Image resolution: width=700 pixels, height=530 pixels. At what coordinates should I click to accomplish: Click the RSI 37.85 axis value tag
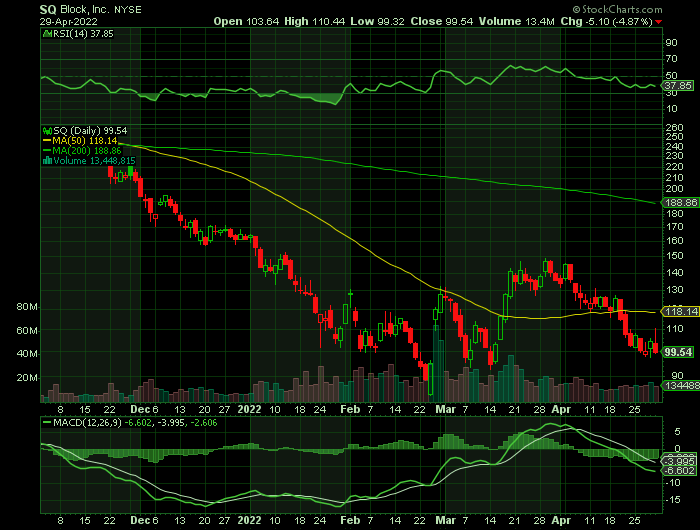678,85
